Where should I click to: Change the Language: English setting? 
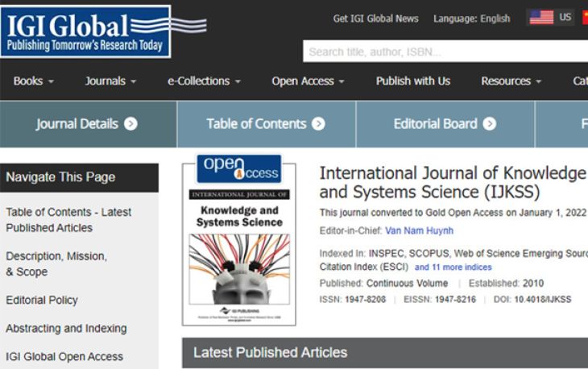(472, 19)
